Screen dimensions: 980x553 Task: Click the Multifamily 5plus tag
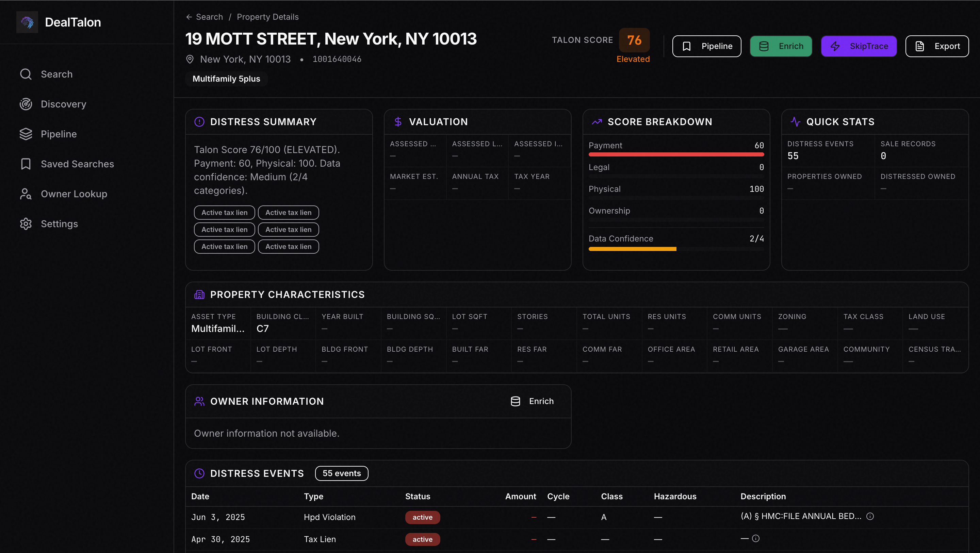[x=226, y=79]
